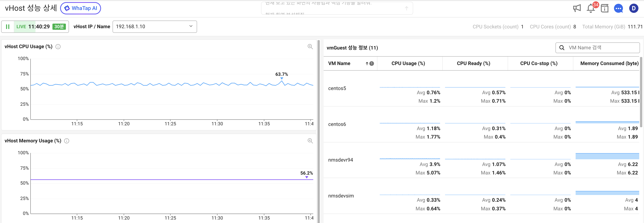The width and height of the screenshot is (644, 223).
Task: Click the info icon beside vHost CPU Usage
Action: (58, 47)
